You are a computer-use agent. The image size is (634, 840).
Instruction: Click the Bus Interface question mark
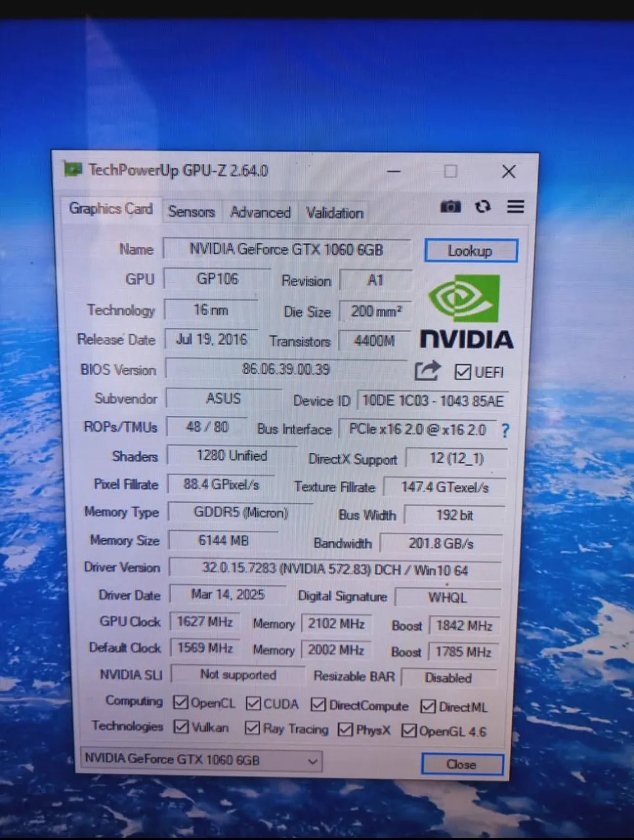click(505, 431)
